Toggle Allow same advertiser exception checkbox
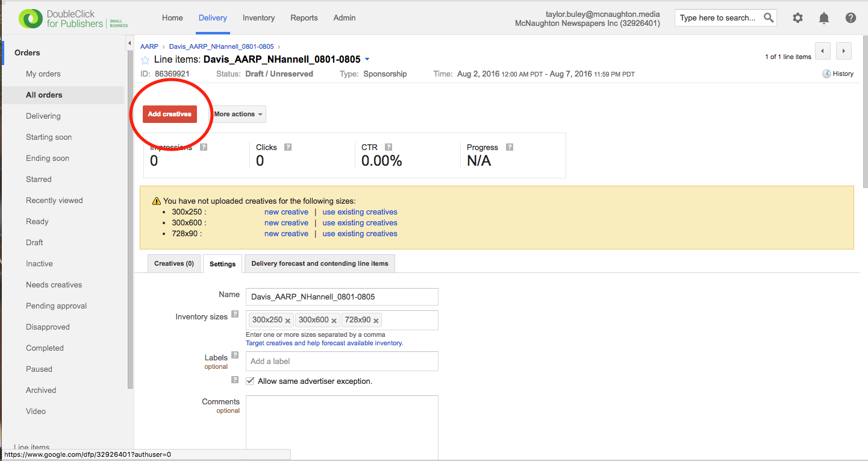This screenshot has height=461, width=868. coord(251,381)
